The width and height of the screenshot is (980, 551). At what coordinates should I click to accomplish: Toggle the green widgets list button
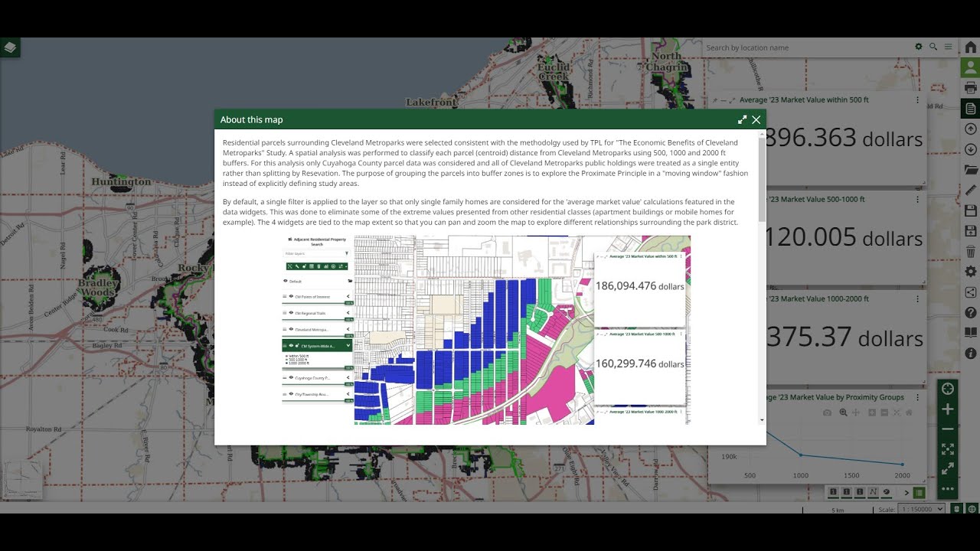pos(920,492)
